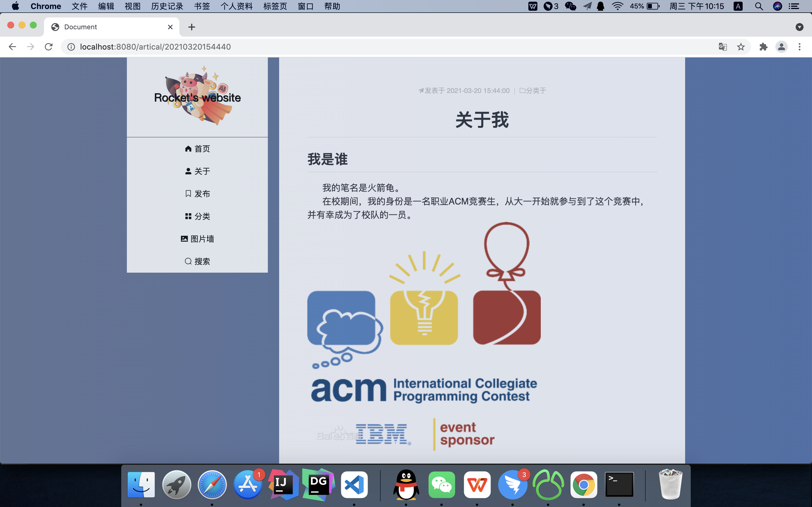Click the home icon beside 首页

[x=188, y=148]
